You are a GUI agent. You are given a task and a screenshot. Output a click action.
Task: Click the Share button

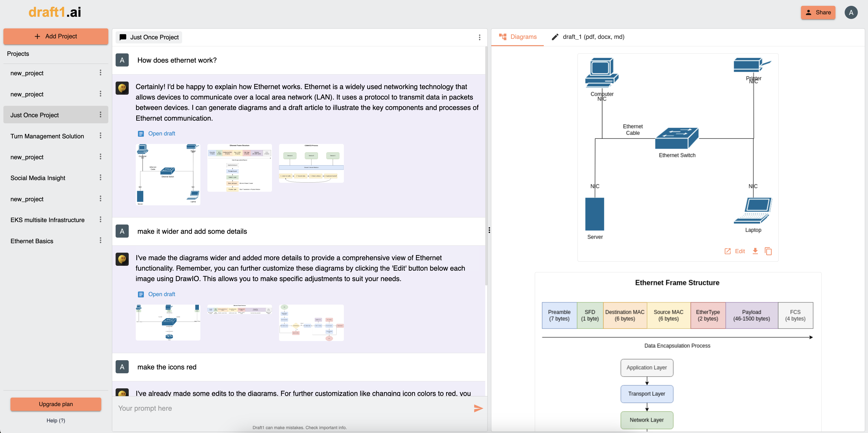pos(818,12)
